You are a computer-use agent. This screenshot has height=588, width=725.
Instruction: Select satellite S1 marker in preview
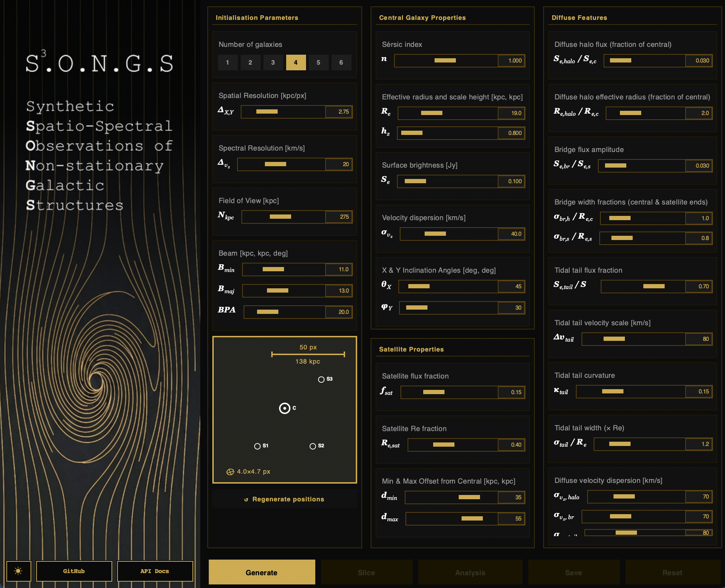click(x=257, y=446)
